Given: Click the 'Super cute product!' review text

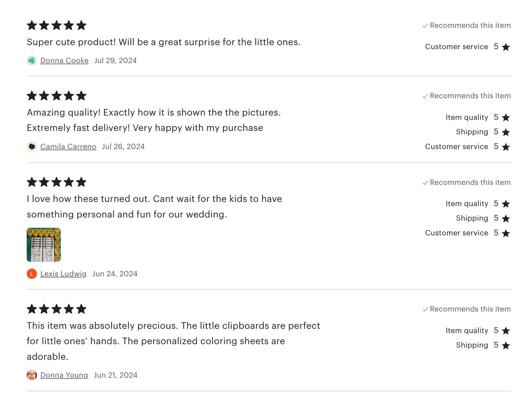Looking at the screenshot, I should tap(163, 42).
